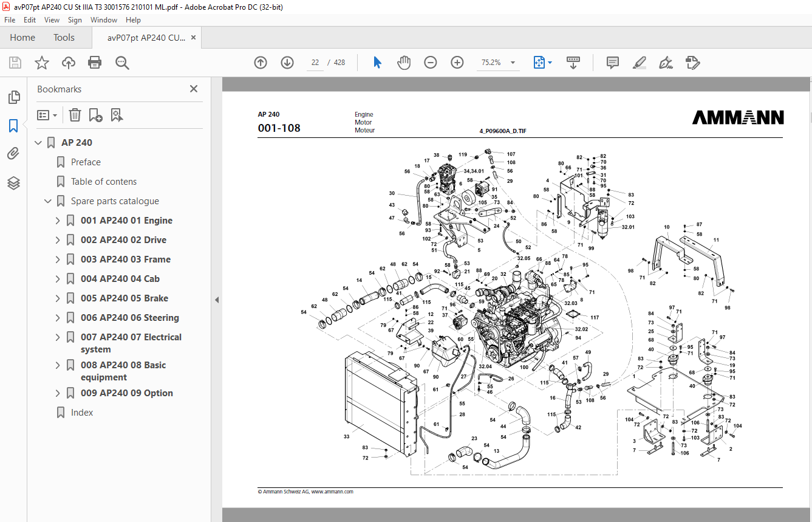Screen dimensions: 812x522
Task: Go to previous page arrow
Action: pos(261,63)
